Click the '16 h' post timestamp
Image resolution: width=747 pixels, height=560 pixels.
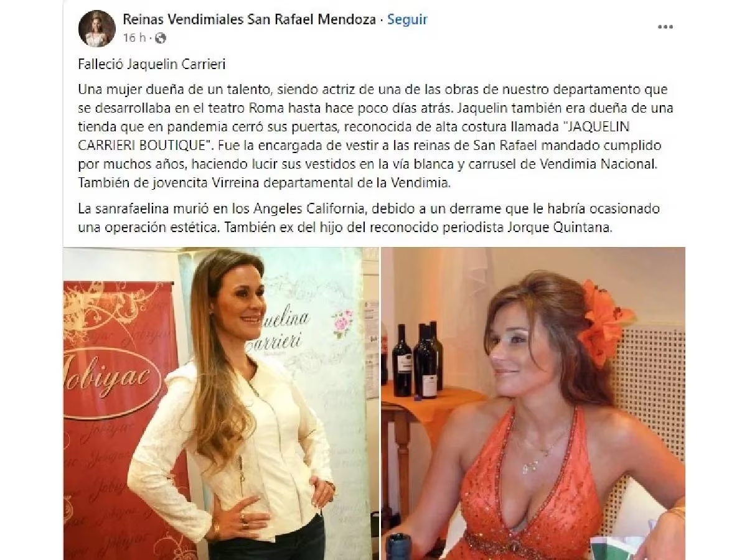pyautogui.click(x=134, y=39)
